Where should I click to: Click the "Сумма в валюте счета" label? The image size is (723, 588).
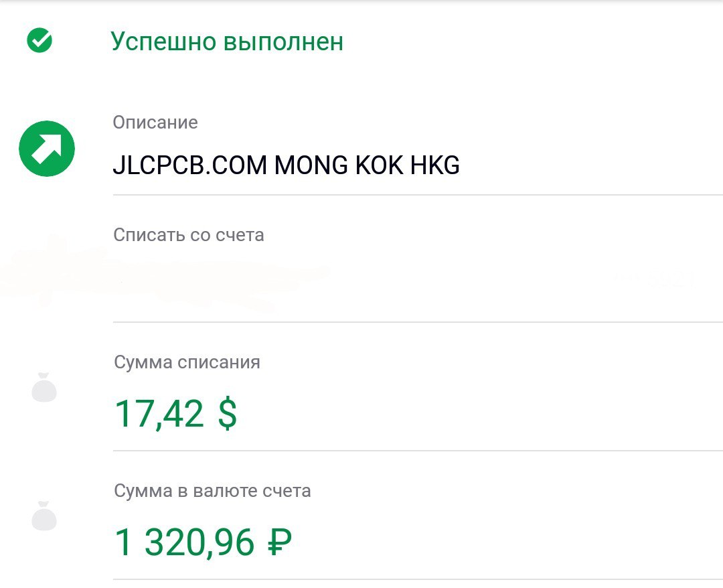click(x=212, y=491)
